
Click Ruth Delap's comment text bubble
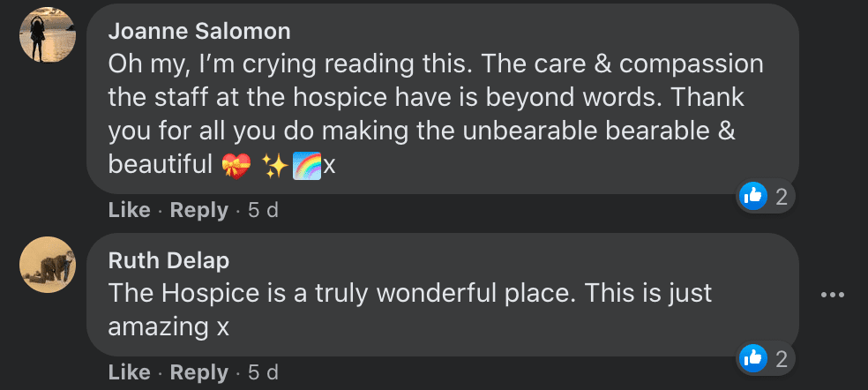coord(443,295)
